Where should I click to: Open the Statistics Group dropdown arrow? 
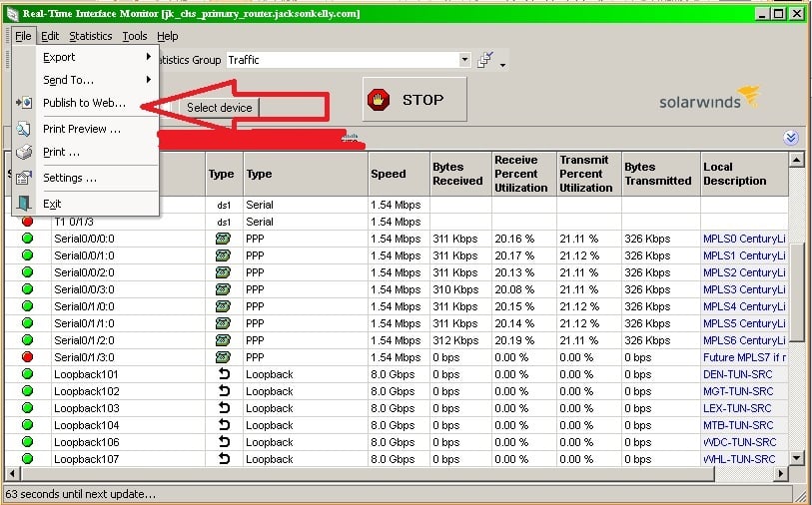(x=464, y=60)
